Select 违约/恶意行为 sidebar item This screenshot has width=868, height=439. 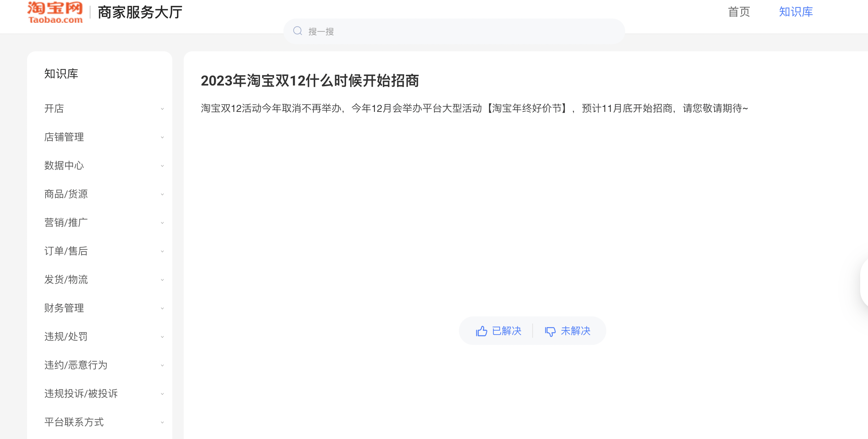(x=76, y=365)
